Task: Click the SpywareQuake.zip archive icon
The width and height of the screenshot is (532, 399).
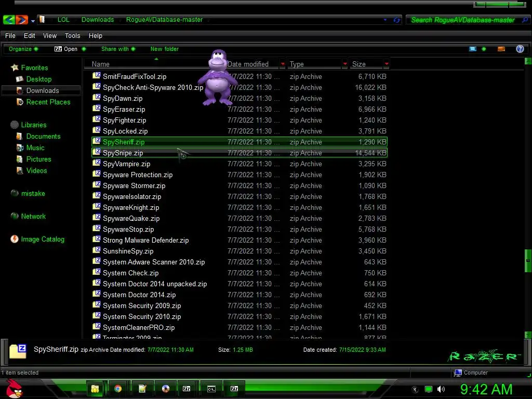Action: tap(96, 218)
